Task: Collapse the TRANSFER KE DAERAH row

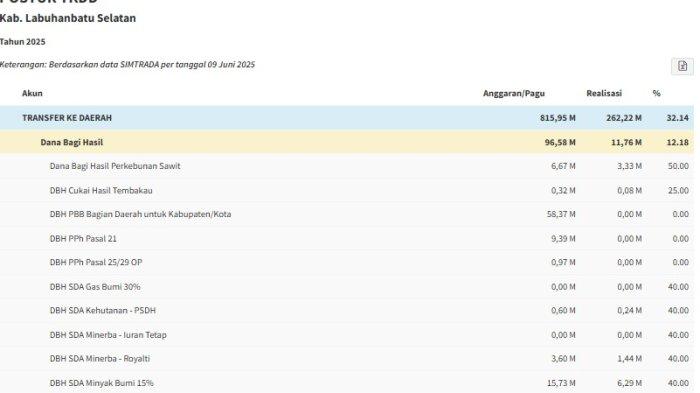Action: coord(347,118)
